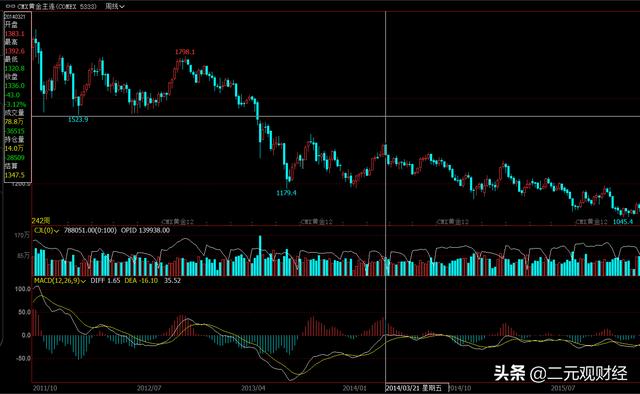Screen dimensions: 640x394
Task: Click the 开盘 value 1383.1
Action: (15, 33)
